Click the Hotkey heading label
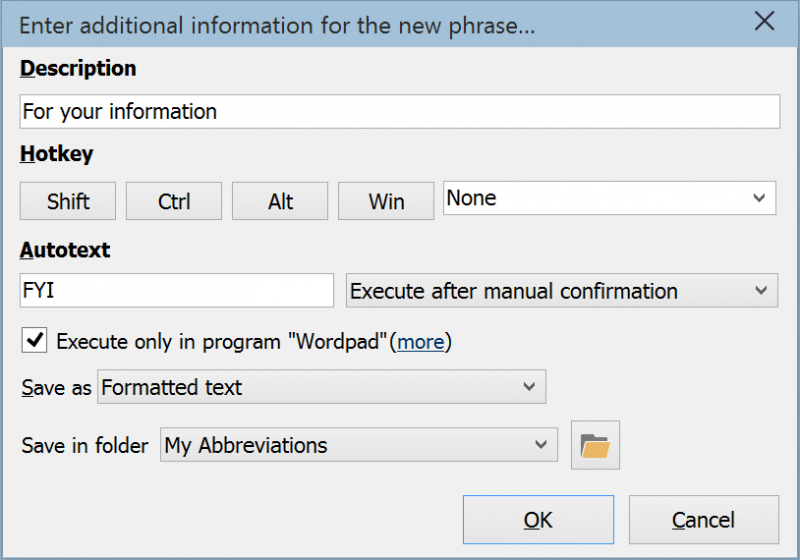The image size is (800, 560). pos(57,154)
